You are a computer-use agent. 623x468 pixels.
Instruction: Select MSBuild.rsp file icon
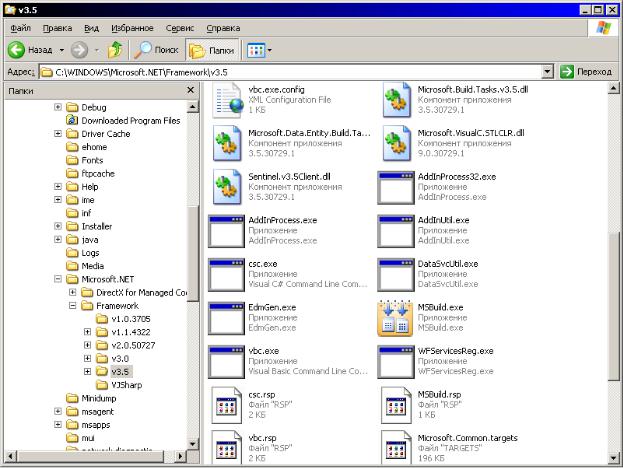click(396, 405)
